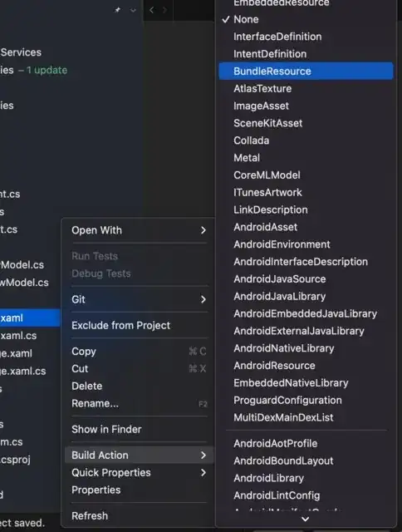Open Properties from context menu
This screenshot has height=532, width=402.
139,490
